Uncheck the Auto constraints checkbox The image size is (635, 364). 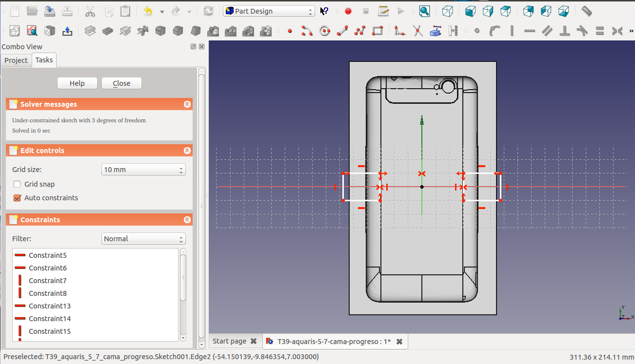(x=18, y=198)
